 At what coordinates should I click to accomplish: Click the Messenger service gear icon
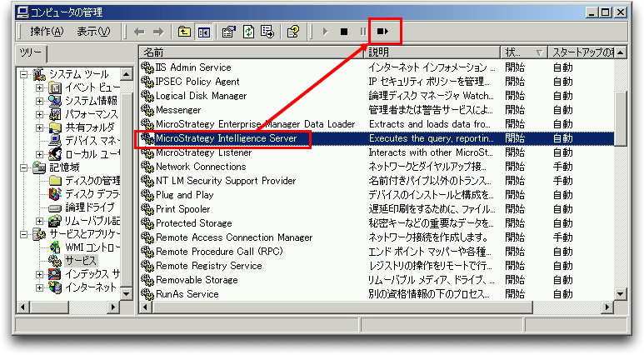[147, 110]
